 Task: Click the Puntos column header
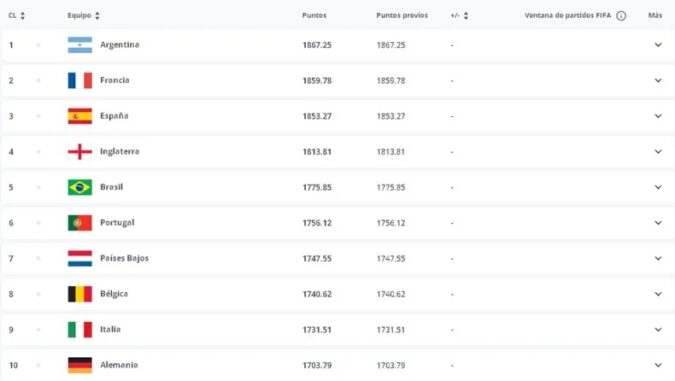click(x=314, y=15)
